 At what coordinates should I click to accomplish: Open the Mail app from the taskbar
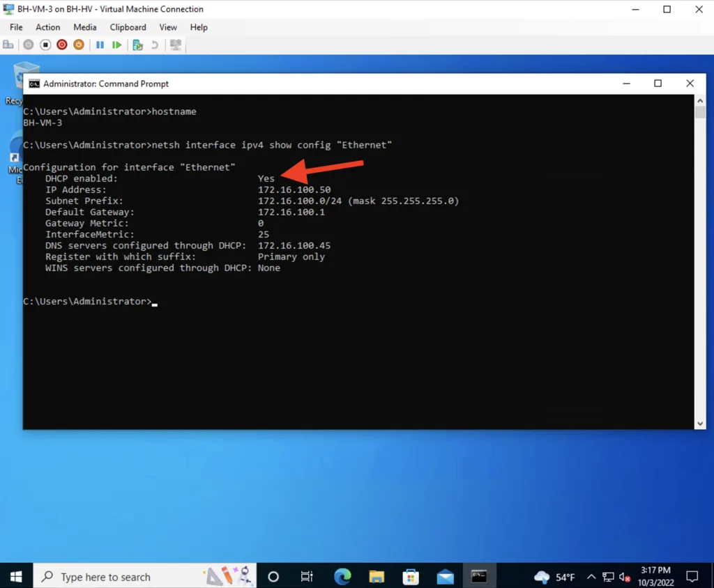point(445,577)
